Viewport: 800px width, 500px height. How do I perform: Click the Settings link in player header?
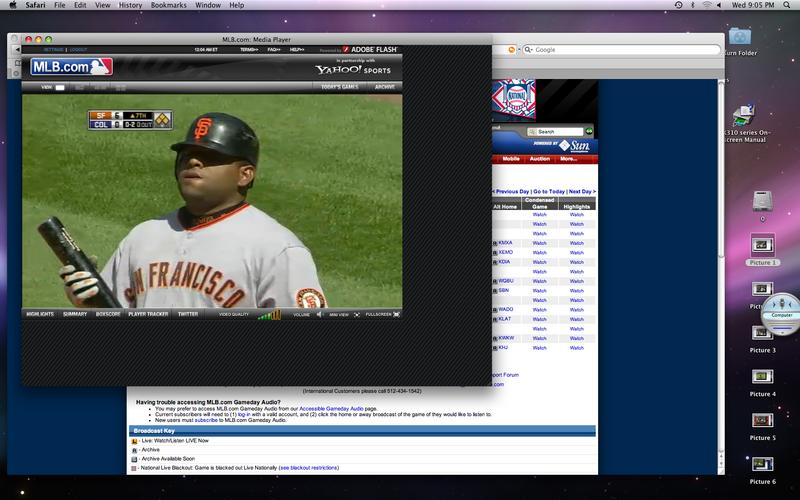(x=54, y=49)
